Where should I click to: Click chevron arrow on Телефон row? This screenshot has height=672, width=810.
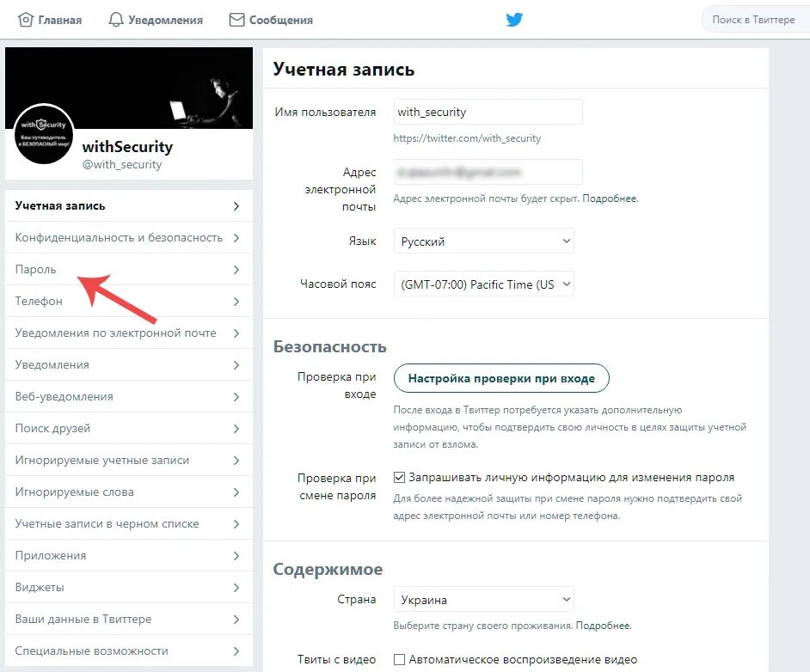pos(236,301)
